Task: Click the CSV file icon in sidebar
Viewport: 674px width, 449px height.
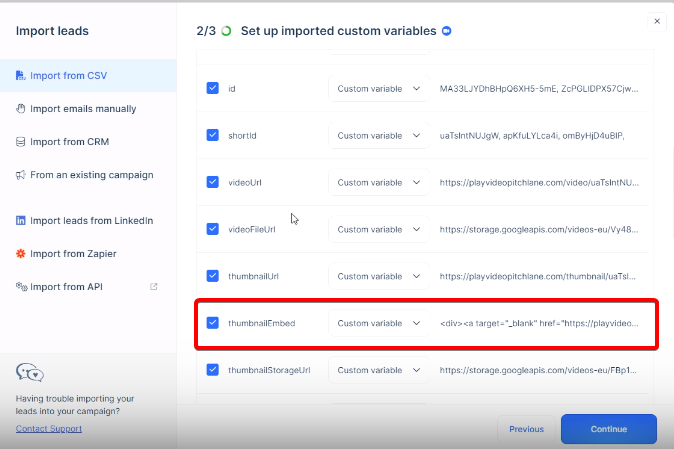Action: pyautogui.click(x=20, y=76)
